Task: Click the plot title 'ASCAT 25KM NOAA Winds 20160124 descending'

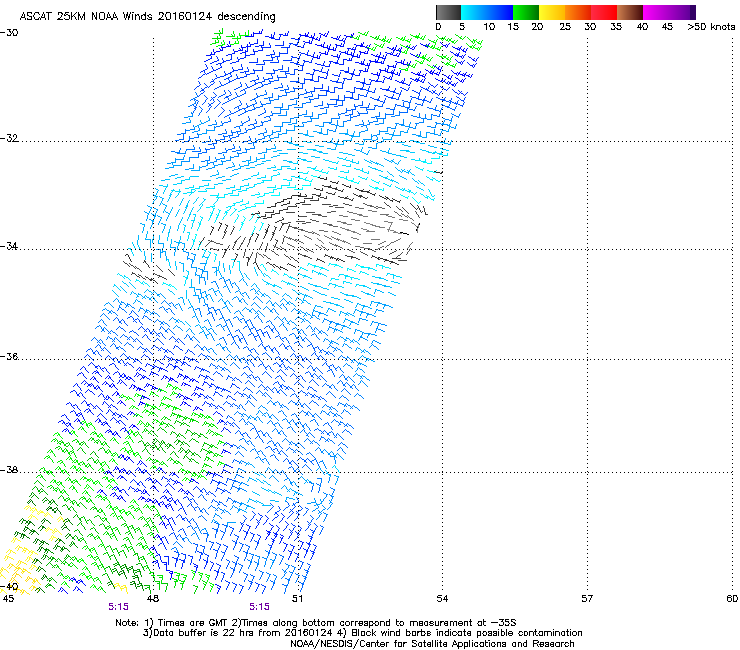Action: pyautogui.click(x=147, y=17)
